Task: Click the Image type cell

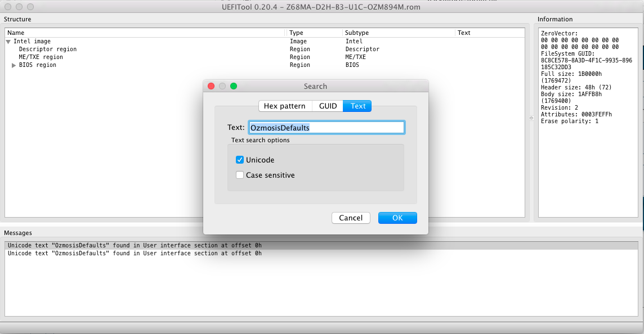Action: point(298,42)
